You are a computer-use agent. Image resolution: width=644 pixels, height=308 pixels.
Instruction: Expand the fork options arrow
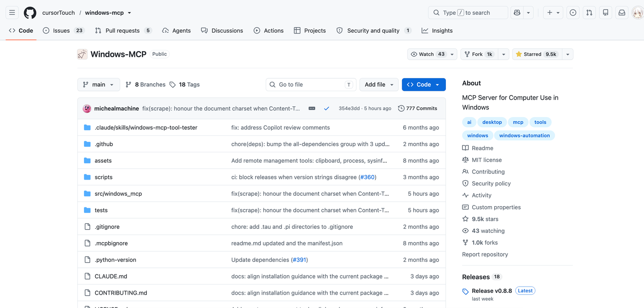click(x=504, y=54)
